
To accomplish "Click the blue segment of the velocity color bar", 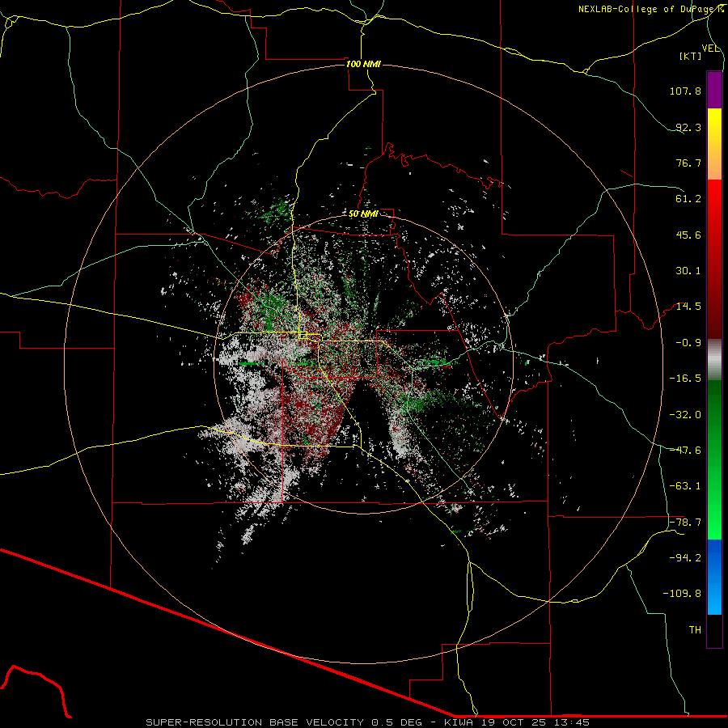I will pos(714,577).
